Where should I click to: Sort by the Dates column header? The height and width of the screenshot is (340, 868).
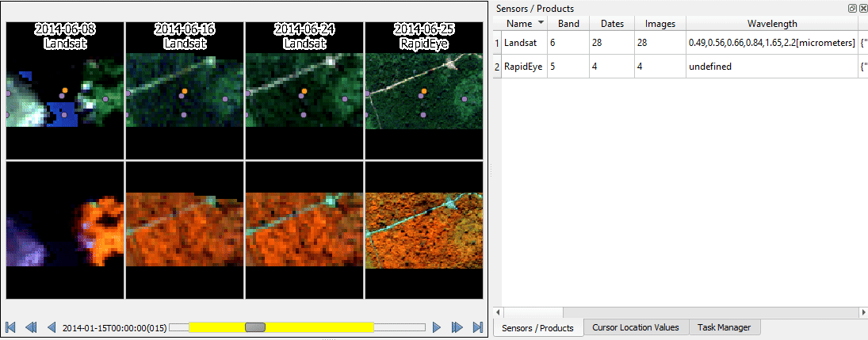click(612, 23)
